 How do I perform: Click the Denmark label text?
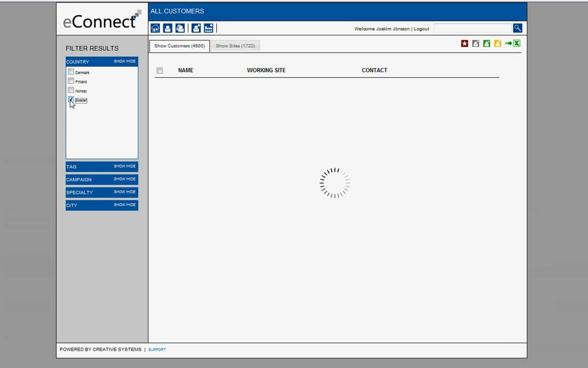[82, 73]
